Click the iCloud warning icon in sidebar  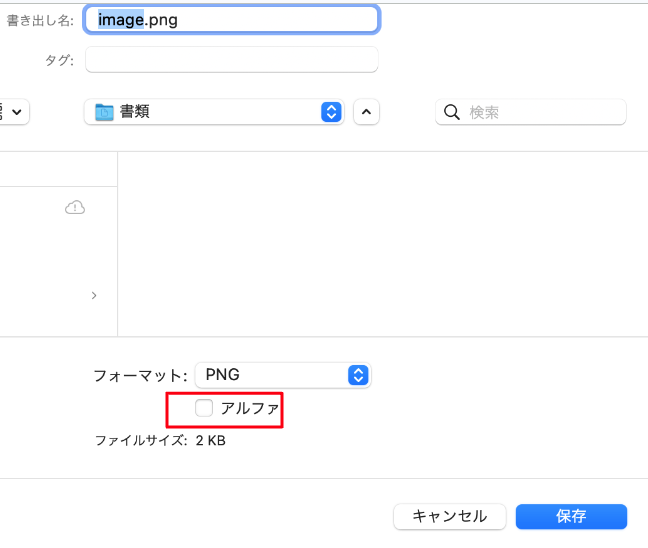pos(75,207)
